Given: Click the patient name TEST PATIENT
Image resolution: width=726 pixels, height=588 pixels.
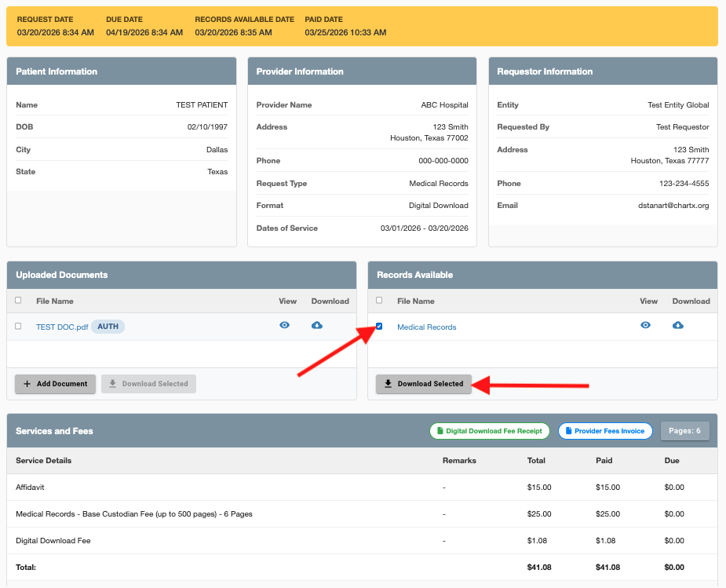Looking at the screenshot, I should click(202, 105).
